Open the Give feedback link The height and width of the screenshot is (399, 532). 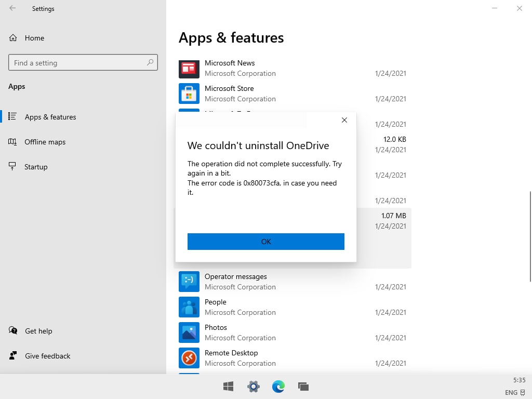point(48,356)
